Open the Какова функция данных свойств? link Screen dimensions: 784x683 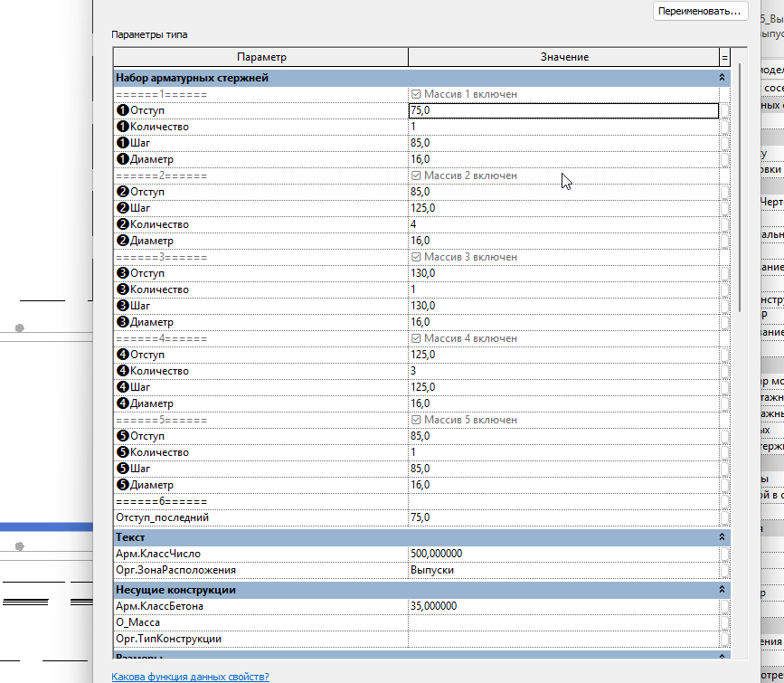(x=190, y=677)
